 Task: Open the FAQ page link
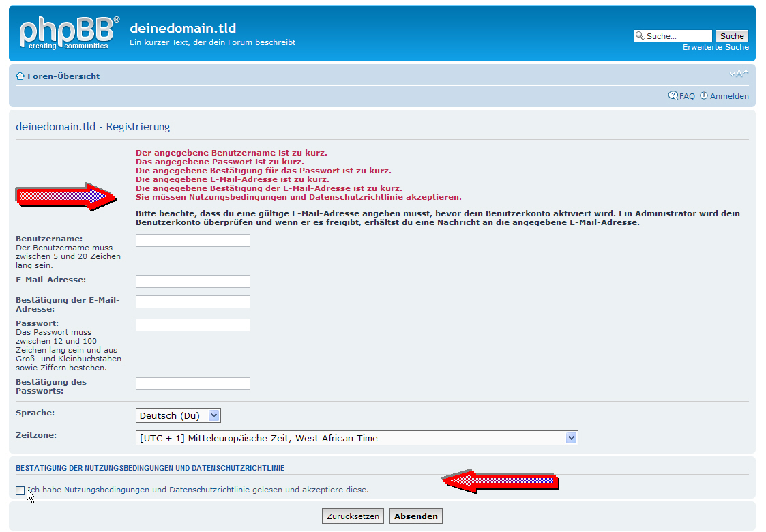[x=687, y=96]
